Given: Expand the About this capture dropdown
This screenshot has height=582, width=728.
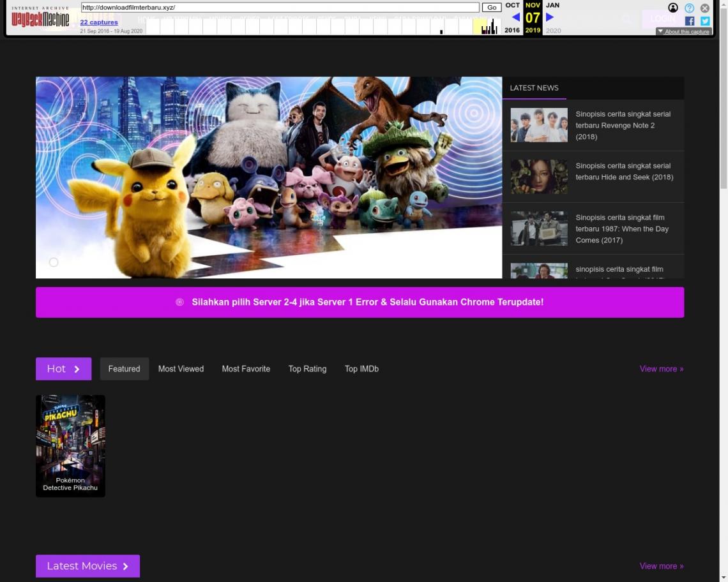Looking at the screenshot, I should click(683, 31).
